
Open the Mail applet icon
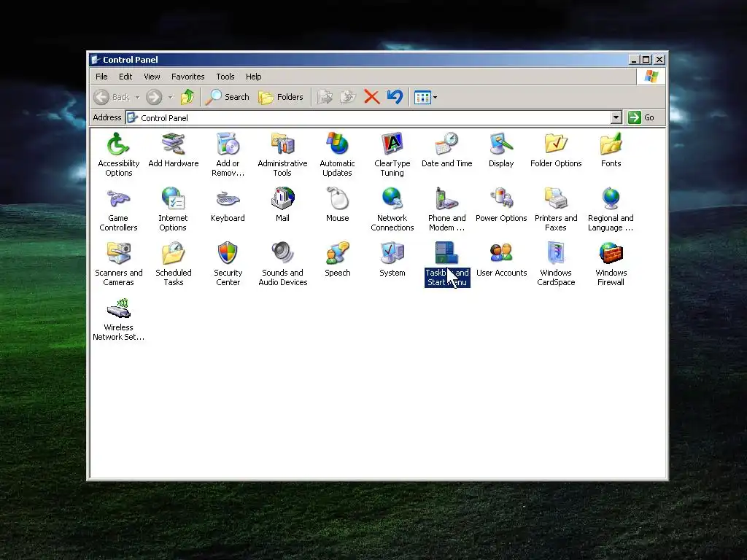pyautogui.click(x=282, y=198)
